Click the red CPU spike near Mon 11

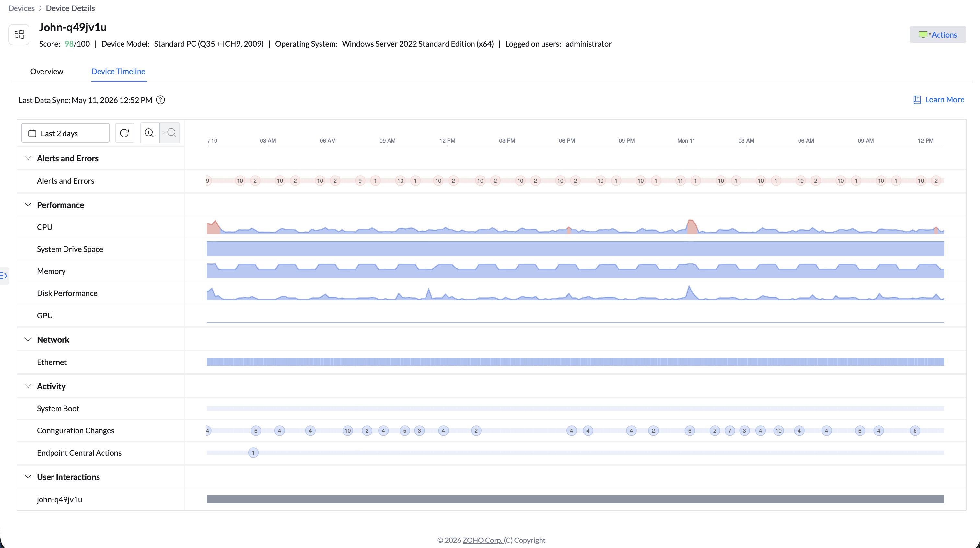pos(692,227)
